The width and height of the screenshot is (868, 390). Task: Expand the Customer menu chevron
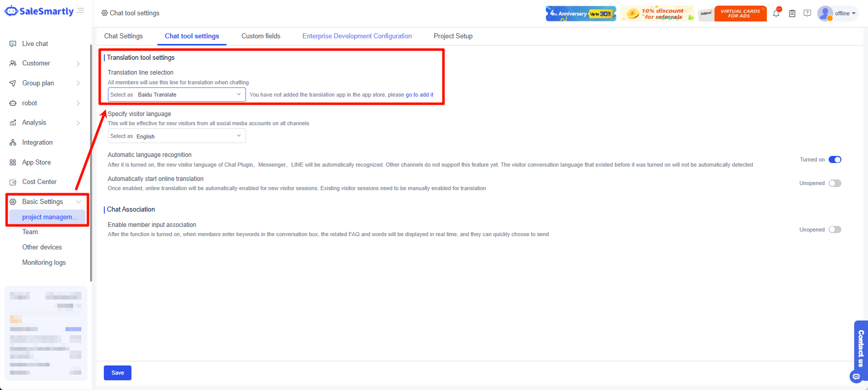pos(78,64)
